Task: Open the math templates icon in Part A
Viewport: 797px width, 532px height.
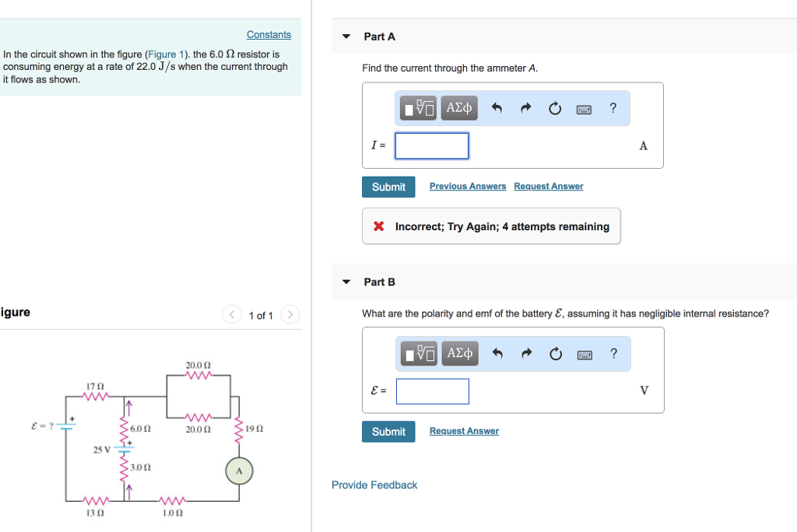Action: click(418, 108)
